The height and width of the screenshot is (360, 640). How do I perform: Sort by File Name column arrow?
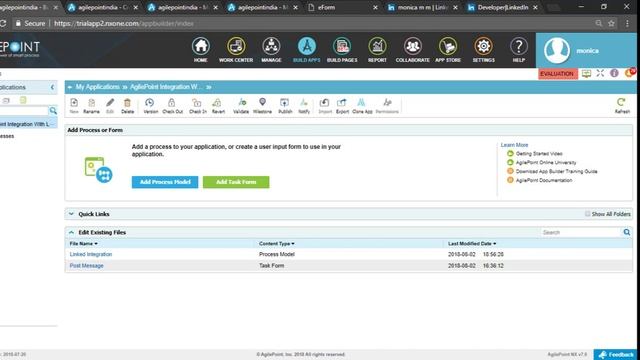pyautogui.click(x=96, y=244)
